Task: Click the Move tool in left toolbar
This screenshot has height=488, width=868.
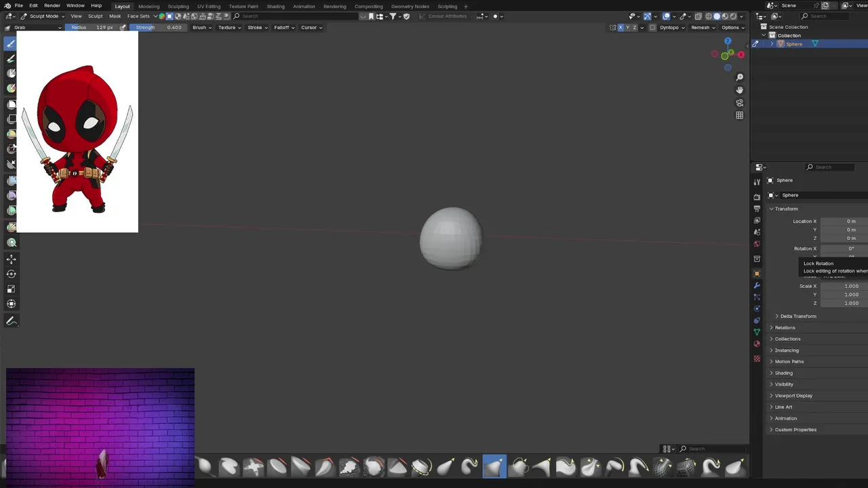Action: pyautogui.click(x=12, y=259)
